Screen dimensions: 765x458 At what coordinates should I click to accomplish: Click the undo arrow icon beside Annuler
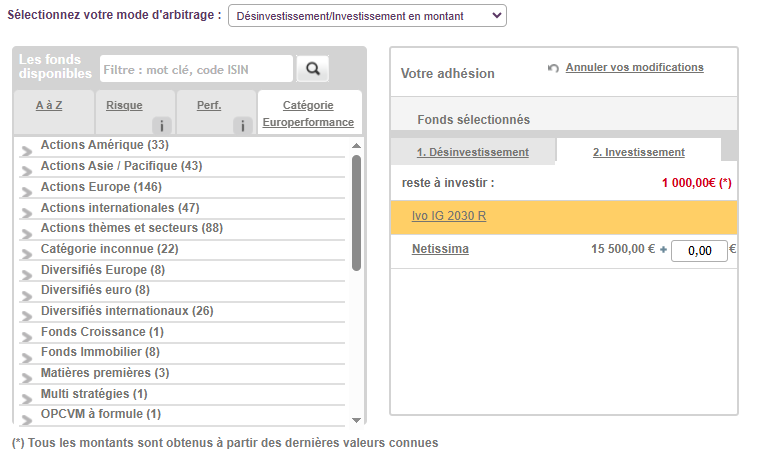(x=553, y=68)
